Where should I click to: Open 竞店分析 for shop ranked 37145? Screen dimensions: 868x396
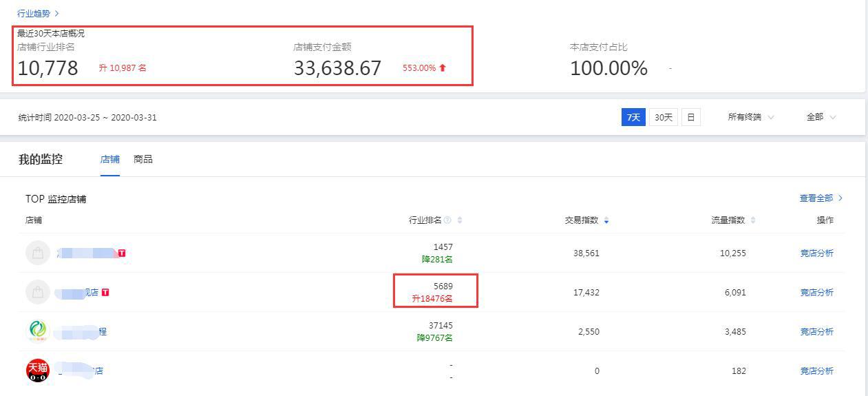click(x=816, y=332)
